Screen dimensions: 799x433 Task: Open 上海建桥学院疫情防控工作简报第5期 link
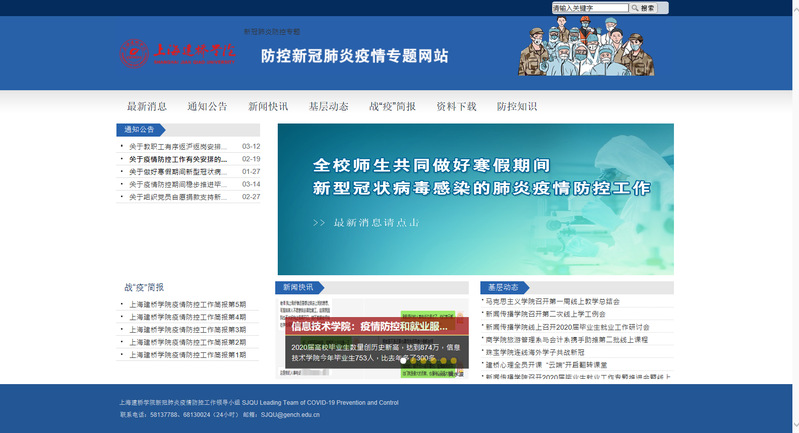[188, 304]
